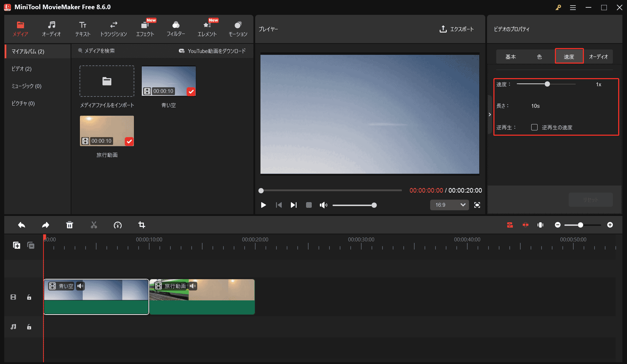Switch to the テキスト tab
The image size is (627, 364).
coord(82,28)
